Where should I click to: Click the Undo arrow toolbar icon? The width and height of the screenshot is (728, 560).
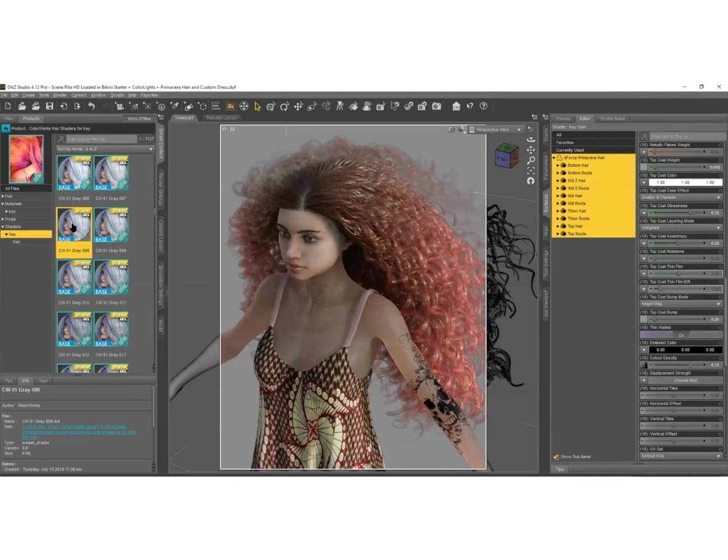pos(91,106)
